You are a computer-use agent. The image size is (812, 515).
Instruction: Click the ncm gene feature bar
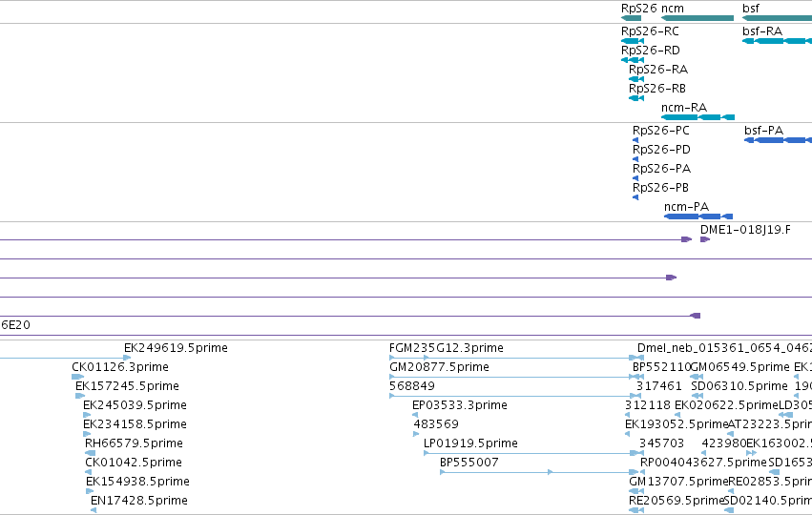[x=697, y=18]
